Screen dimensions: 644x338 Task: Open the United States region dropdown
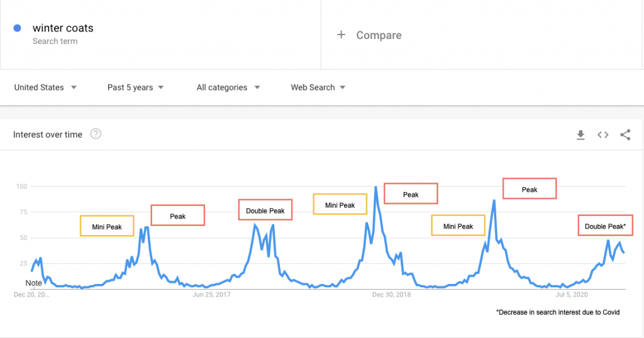pyautogui.click(x=45, y=87)
